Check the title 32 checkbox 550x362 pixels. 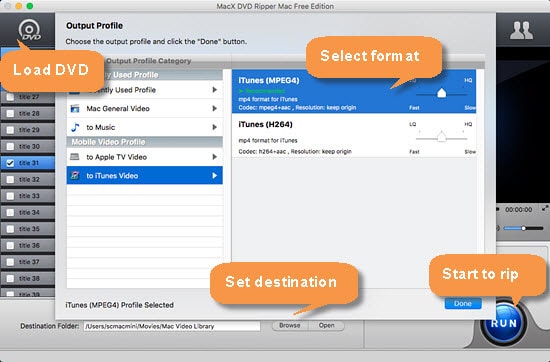coord(10,179)
